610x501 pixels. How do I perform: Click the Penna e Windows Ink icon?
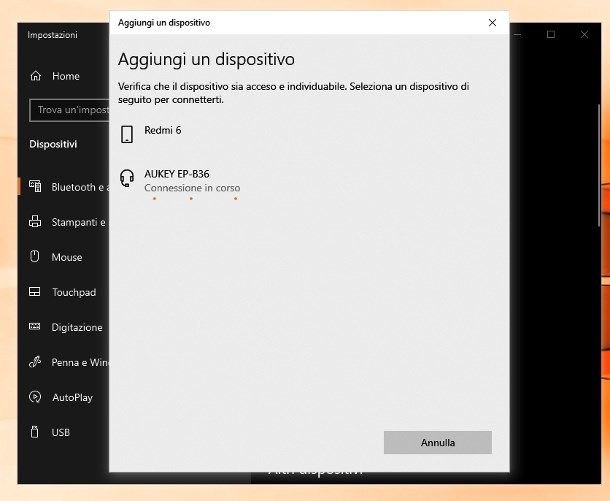[x=35, y=362]
